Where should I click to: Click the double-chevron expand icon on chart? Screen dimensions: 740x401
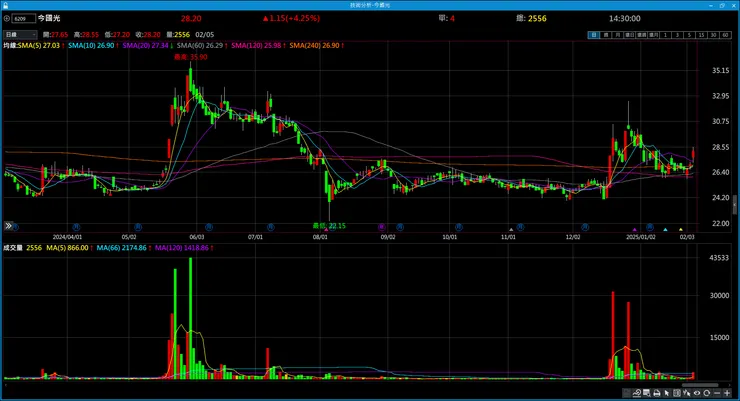(8, 226)
